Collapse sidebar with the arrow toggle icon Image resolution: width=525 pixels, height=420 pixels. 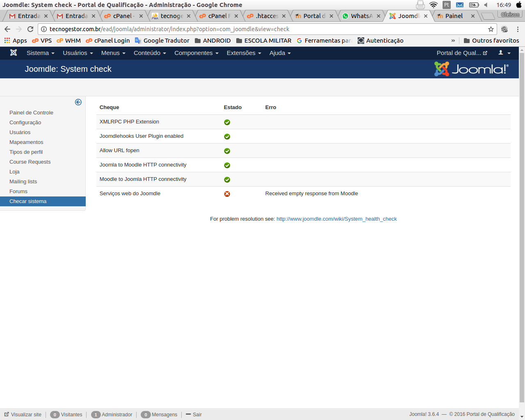(x=78, y=102)
